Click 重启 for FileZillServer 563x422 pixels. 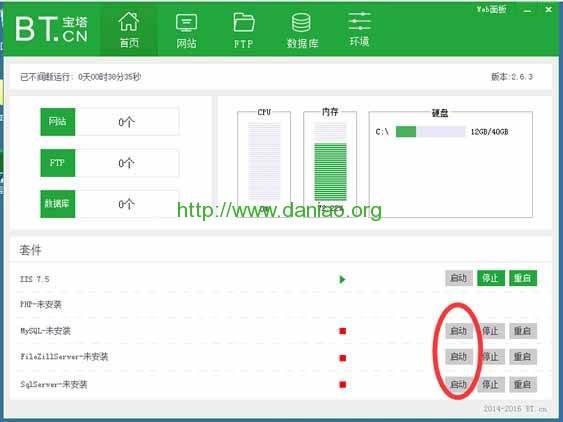pyautogui.click(x=523, y=357)
